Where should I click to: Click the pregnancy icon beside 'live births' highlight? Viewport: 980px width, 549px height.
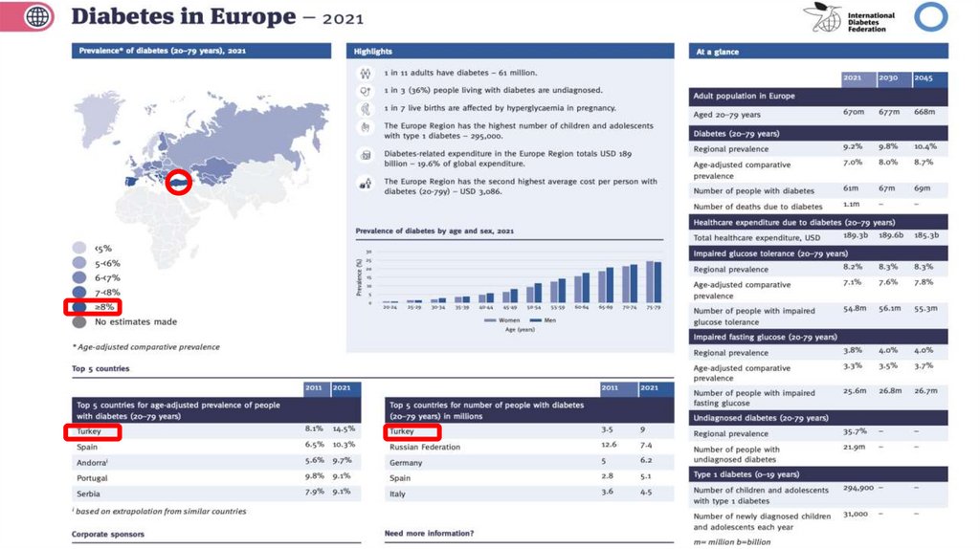[365, 109]
